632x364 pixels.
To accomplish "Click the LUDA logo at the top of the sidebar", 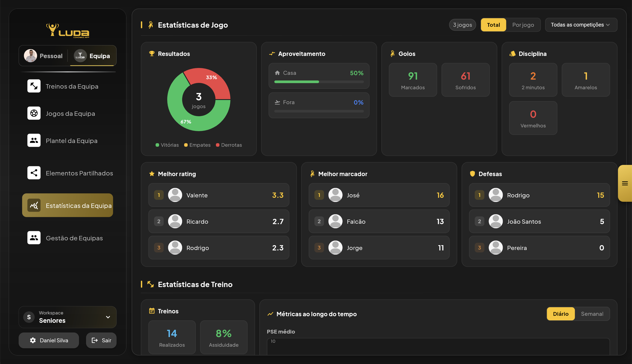I will (x=68, y=30).
